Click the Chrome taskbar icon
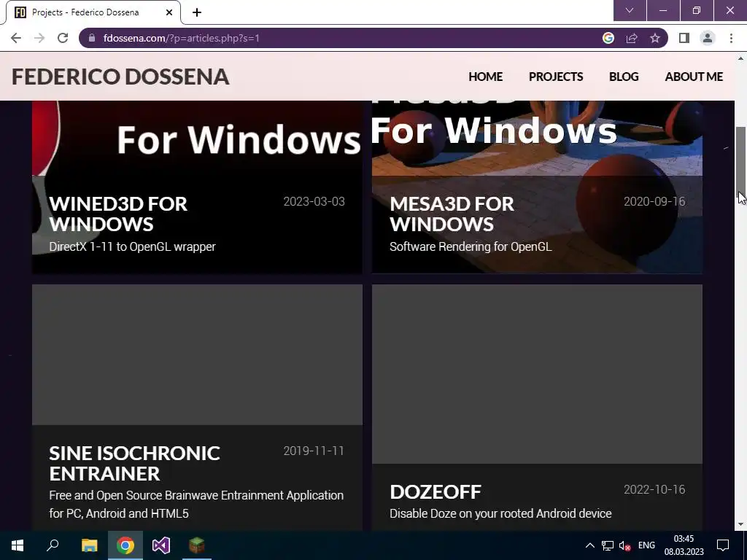 pos(125,545)
